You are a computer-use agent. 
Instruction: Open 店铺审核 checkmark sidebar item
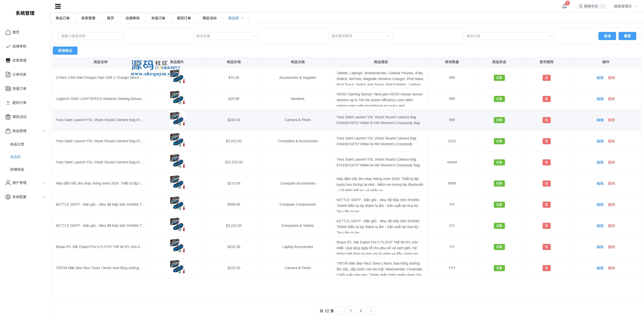[x=8, y=46]
